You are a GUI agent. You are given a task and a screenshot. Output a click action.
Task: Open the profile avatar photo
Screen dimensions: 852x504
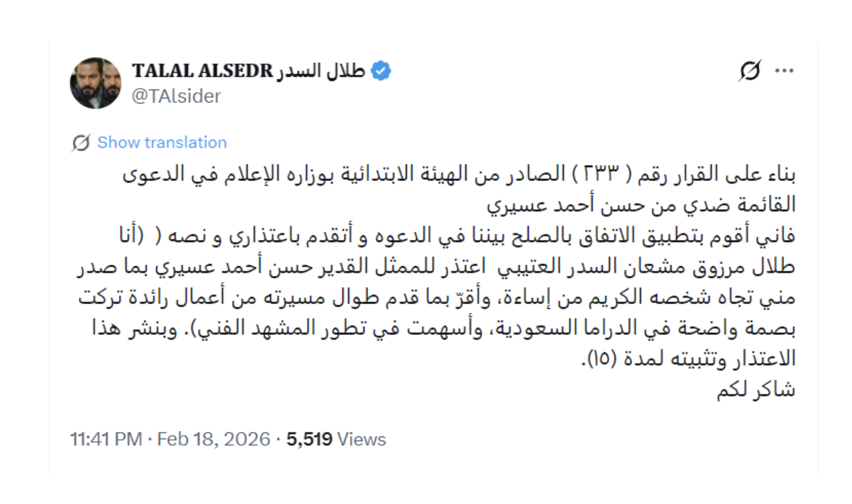[96, 83]
